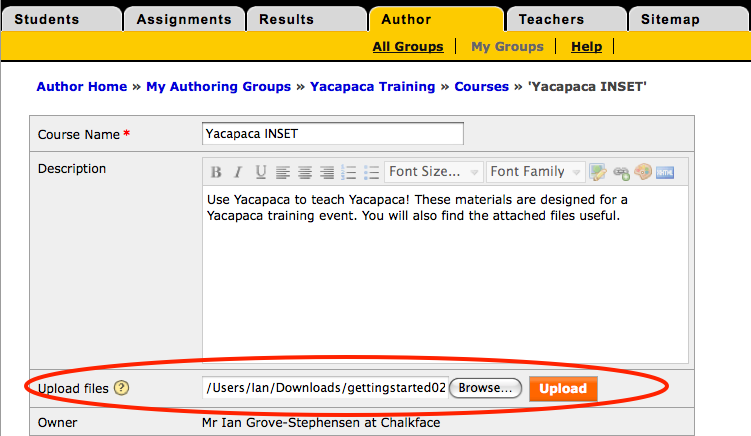This screenshot has height=436, width=751.
Task: Click the Browse... file button
Action: [485, 388]
